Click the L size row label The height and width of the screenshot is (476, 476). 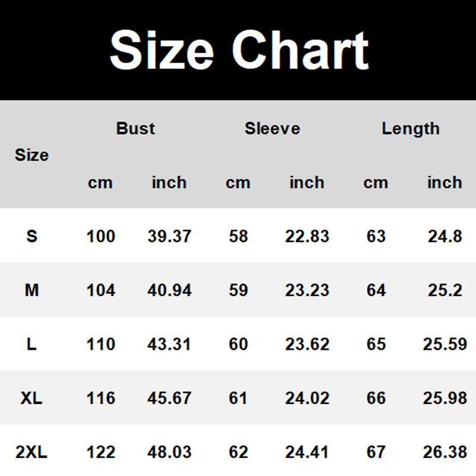pos(32,345)
